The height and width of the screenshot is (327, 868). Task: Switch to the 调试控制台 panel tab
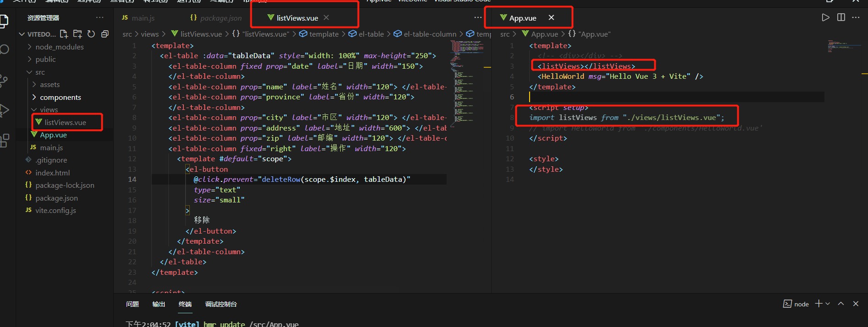point(221,304)
